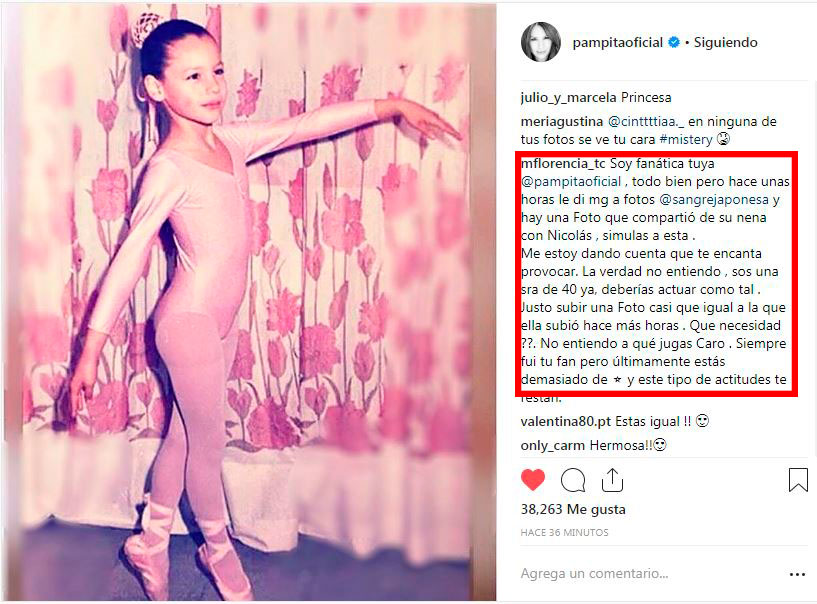817x604 pixels.
Task: Click the blue verified badge
Action: tap(674, 42)
